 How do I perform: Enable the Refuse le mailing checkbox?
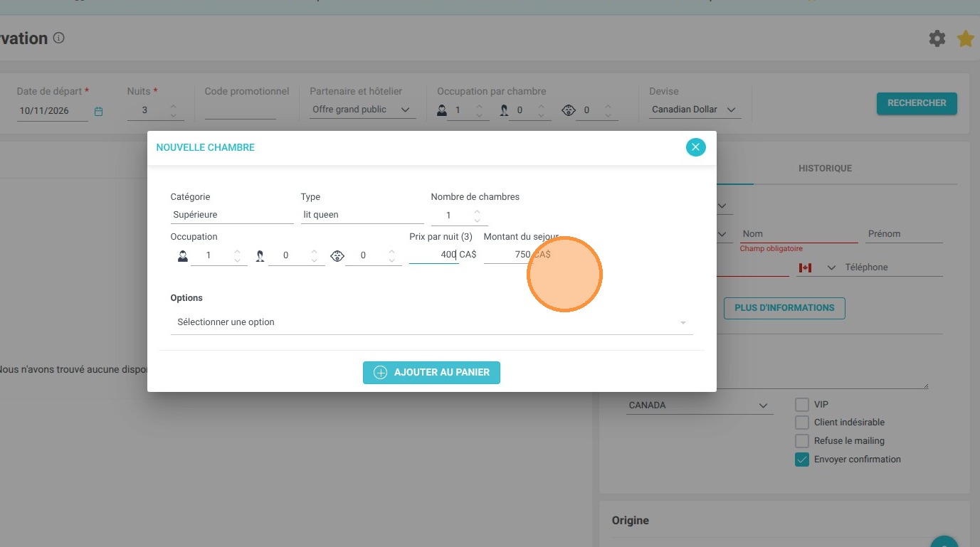pyautogui.click(x=802, y=441)
